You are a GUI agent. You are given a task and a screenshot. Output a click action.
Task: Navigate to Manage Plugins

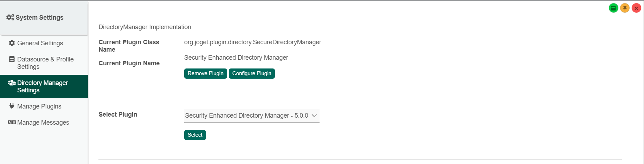[x=39, y=106]
